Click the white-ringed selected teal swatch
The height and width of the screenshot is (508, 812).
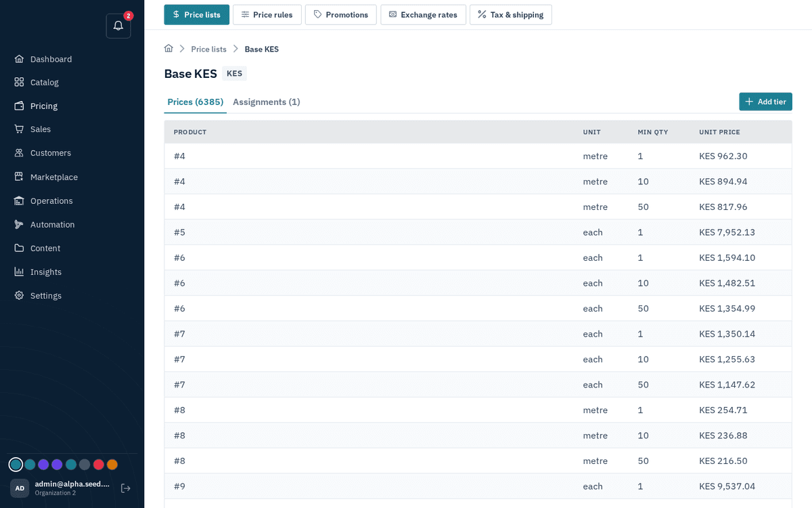pyautogui.click(x=16, y=465)
